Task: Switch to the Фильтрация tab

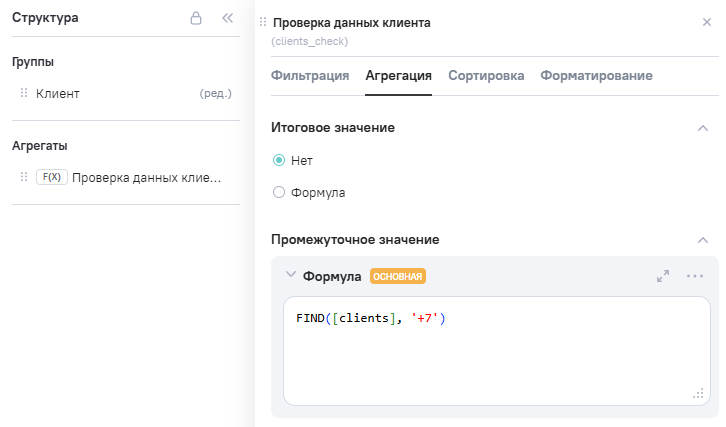Action: 310,76
